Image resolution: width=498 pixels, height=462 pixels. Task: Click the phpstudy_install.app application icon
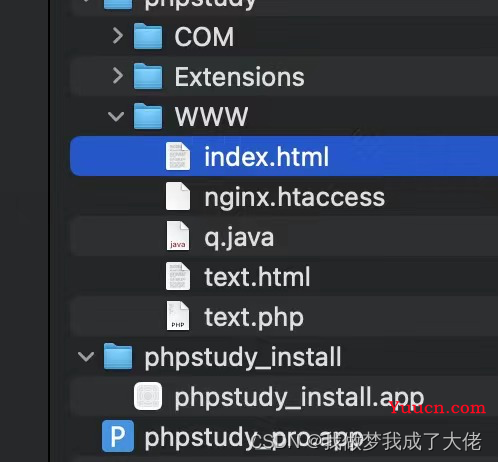(148, 396)
